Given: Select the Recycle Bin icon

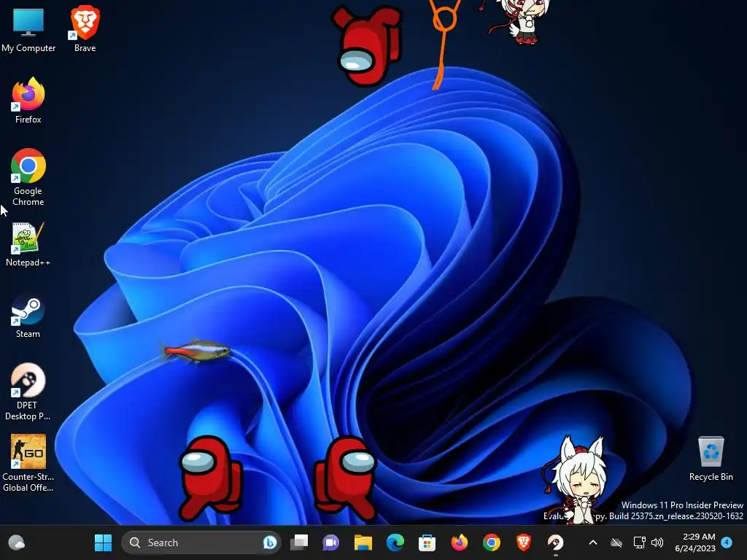Looking at the screenshot, I should (x=711, y=459).
